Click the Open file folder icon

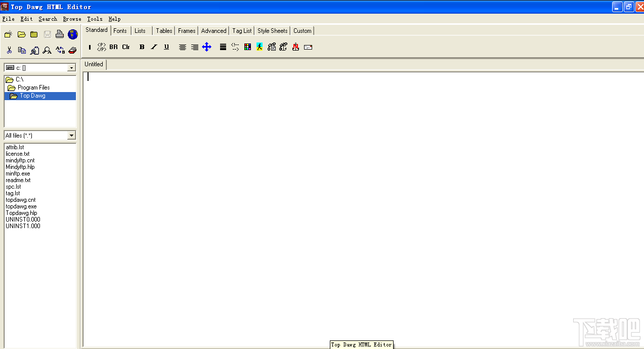pos(21,34)
